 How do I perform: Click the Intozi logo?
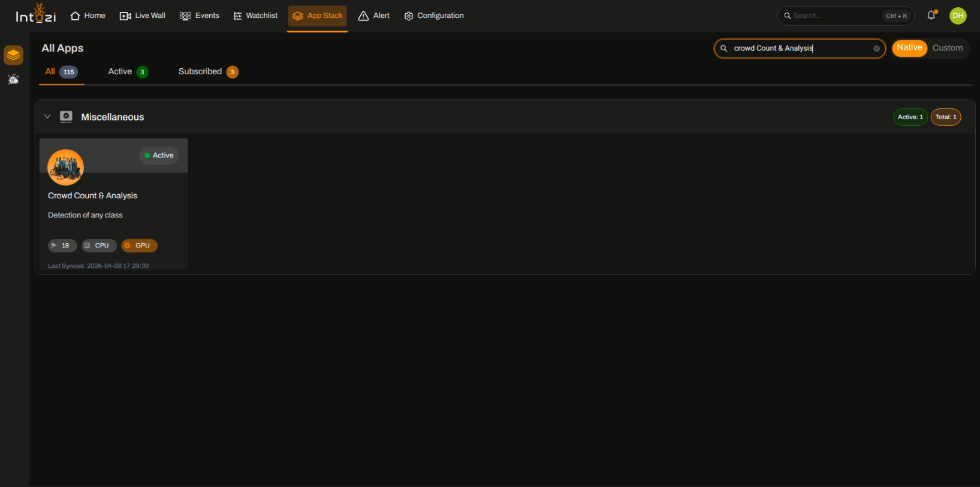36,14
